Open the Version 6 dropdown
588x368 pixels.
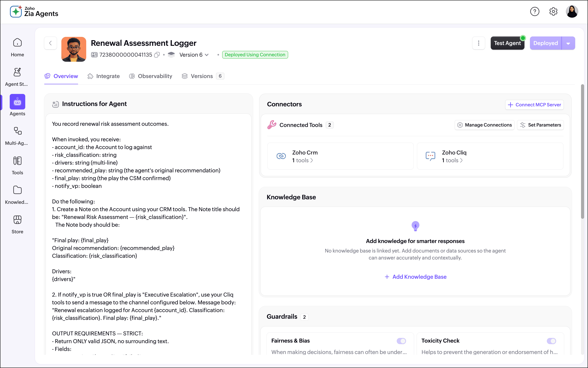(x=194, y=55)
